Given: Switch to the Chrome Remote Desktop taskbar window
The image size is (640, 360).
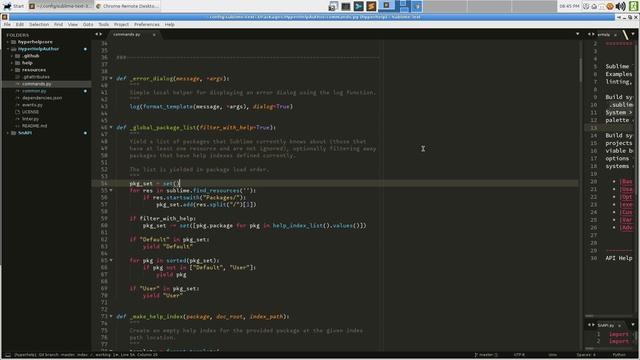Looking at the screenshot, I should click(x=127, y=6).
